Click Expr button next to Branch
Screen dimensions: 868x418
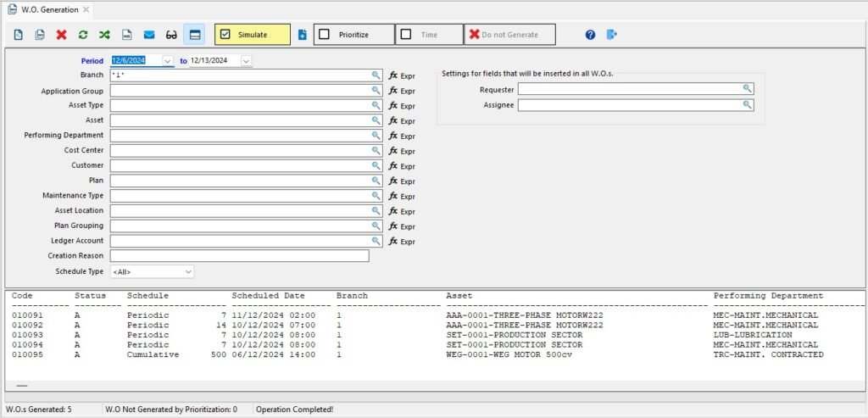(402, 75)
